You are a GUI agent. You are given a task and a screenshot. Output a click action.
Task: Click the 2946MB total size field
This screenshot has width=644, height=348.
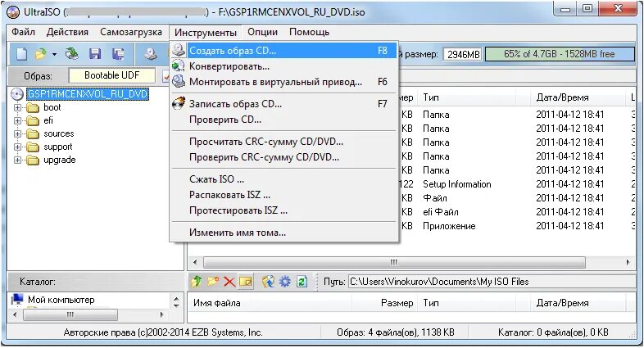point(463,54)
